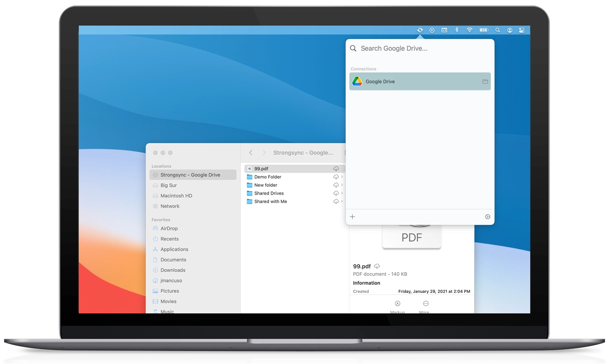Select Demo Folder in file list
The width and height of the screenshot is (609, 364).
click(294, 177)
